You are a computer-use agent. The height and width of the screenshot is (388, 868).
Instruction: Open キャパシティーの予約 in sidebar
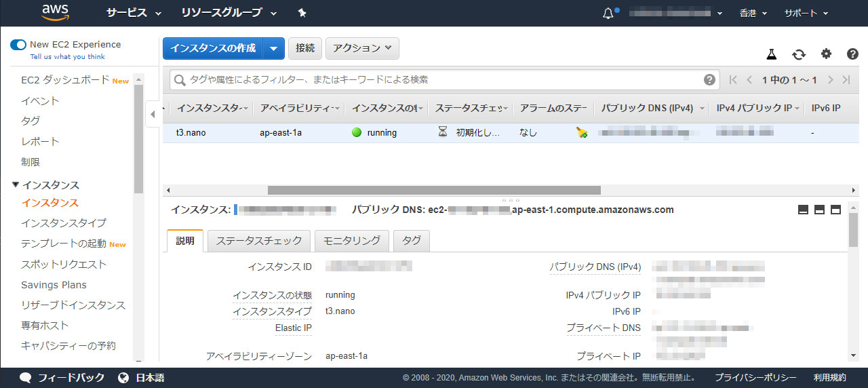coord(68,345)
